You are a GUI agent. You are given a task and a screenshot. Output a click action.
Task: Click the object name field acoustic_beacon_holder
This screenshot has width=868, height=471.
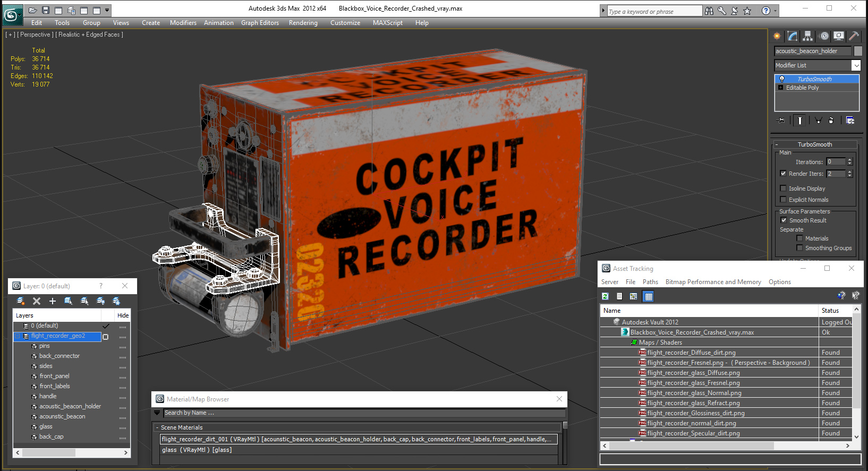pos(812,51)
